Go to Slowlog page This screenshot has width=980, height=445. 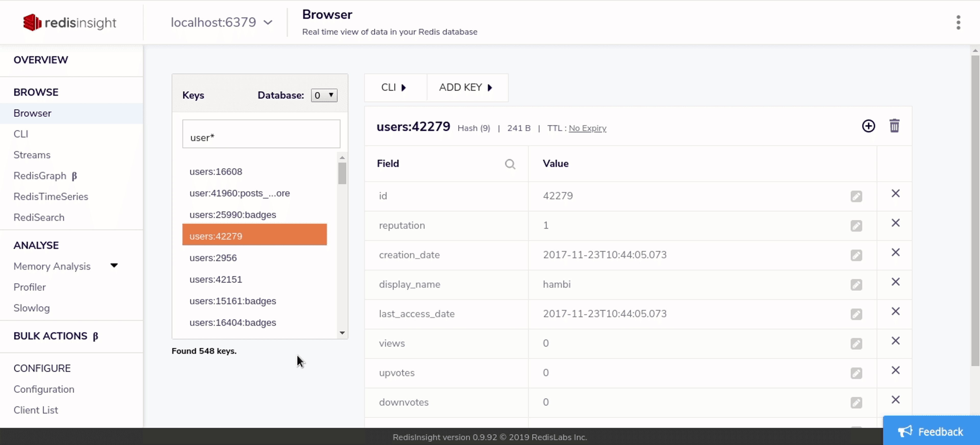(32, 308)
